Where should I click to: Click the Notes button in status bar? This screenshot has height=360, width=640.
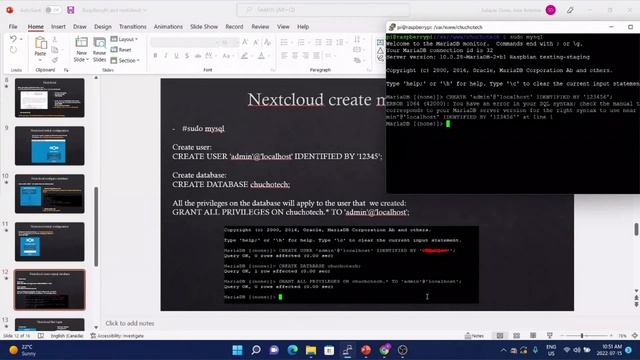(x=474, y=336)
